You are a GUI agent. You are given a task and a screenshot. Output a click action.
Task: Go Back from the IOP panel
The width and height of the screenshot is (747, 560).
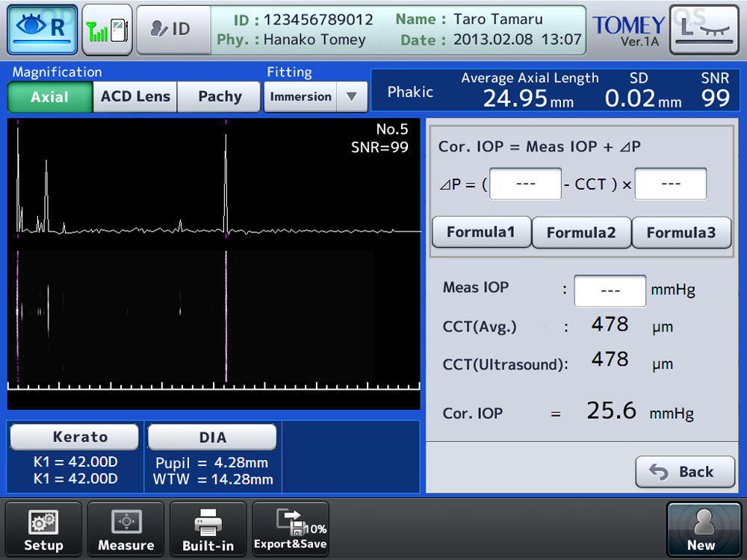(685, 471)
